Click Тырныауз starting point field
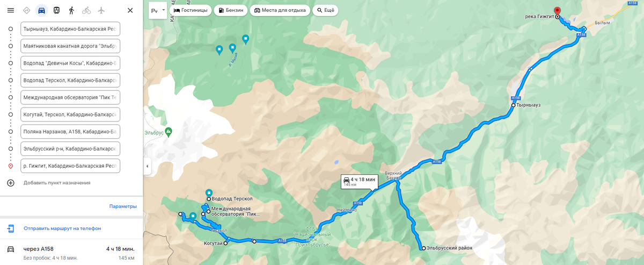The height and width of the screenshot is (265, 644). (x=70, y=29)
